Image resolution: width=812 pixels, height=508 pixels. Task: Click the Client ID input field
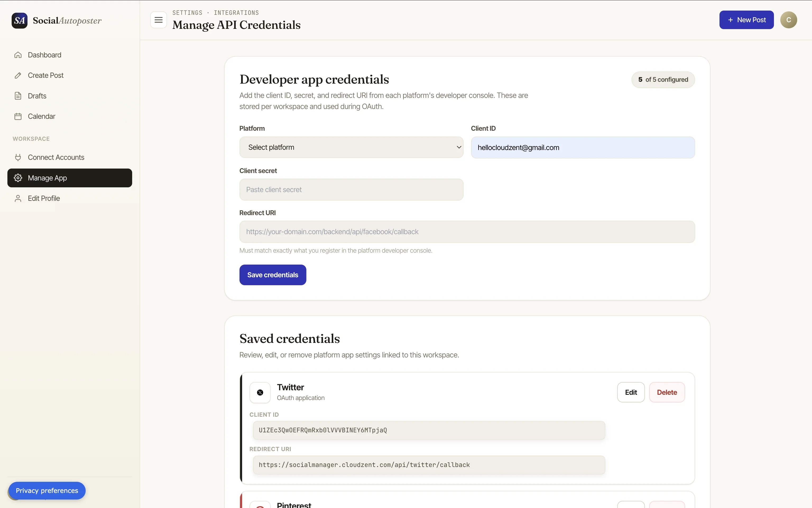point(583,147)
